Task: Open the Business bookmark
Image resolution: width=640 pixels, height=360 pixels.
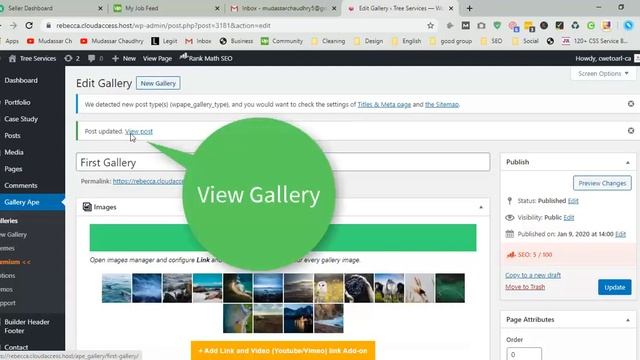Action: click(x=236, y=41)
